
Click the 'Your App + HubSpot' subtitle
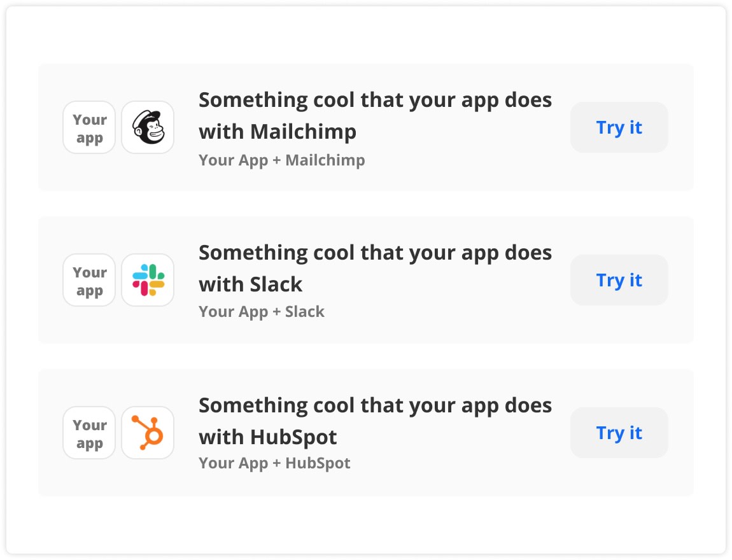pyautogui.click(x=274, y=463)
